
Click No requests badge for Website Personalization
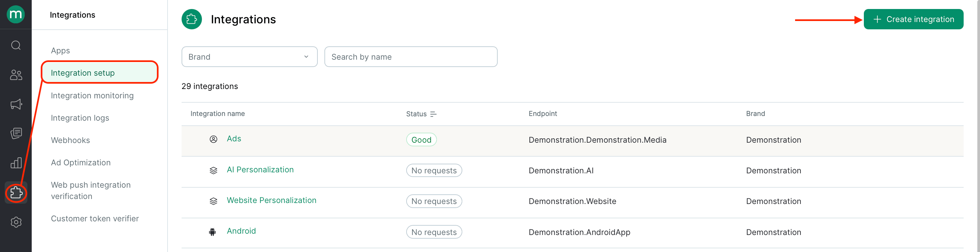click(x=434, y=201)
